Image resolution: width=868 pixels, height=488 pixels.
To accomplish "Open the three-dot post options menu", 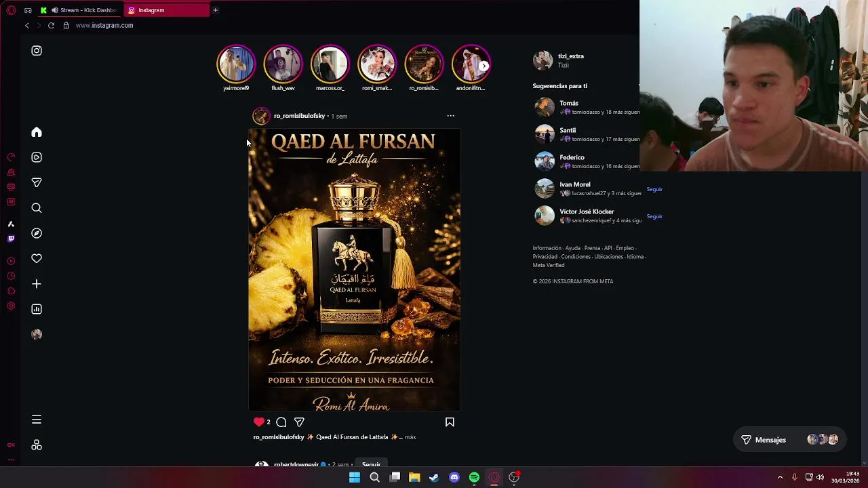I will pyautogui.click(x=450, y=116).
